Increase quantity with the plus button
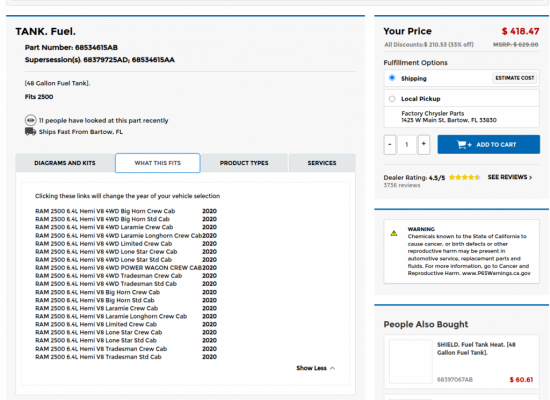Screen dimensions: 550x400 pos(424,145)
